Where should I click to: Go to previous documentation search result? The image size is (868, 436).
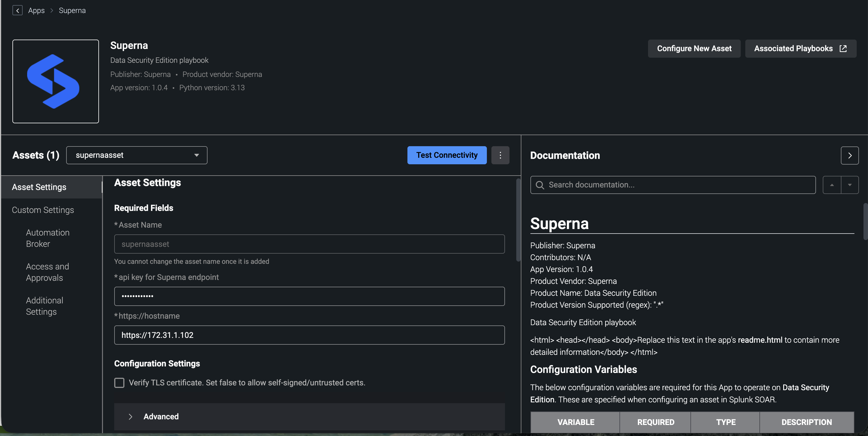click(832, 185)
